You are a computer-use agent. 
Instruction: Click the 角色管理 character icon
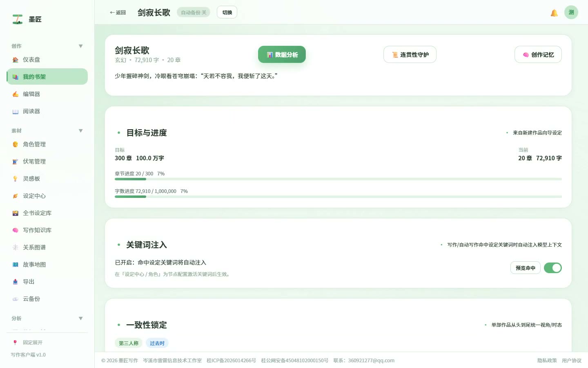[x=16, y=144]
